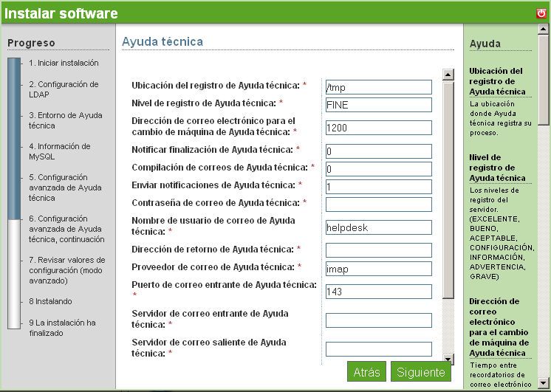Click the Atrás button
The height and width of the screenshot is (392, 551).
click(366, 371)
